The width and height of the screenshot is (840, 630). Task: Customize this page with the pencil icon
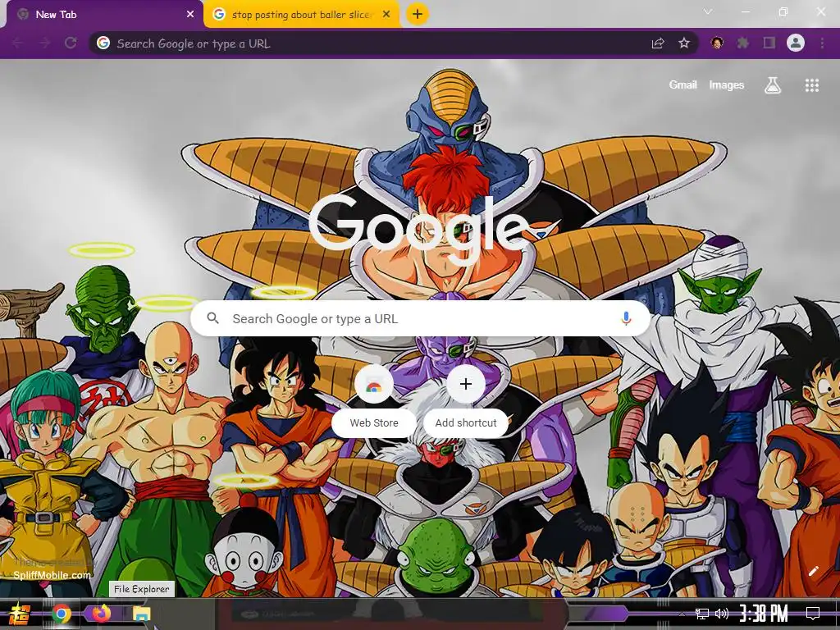(813, 571)
